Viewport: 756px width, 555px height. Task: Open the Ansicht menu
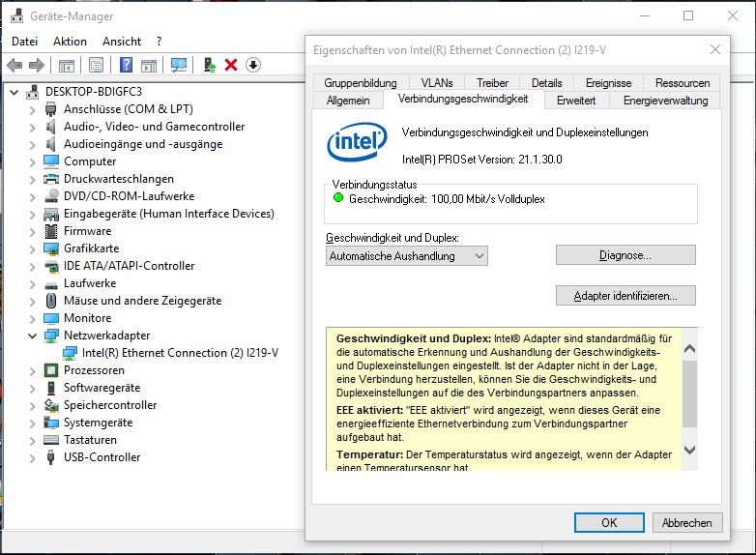tap(122, 42)
